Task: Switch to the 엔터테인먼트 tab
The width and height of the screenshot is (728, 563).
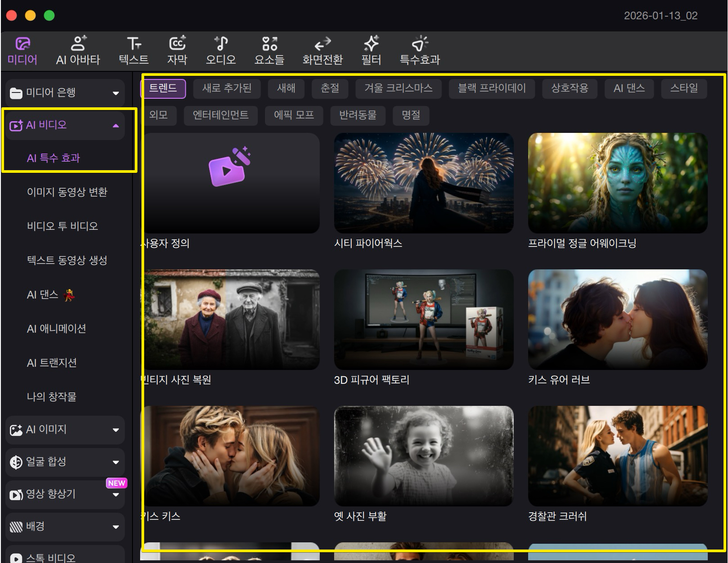Action: tap(221, 115)
